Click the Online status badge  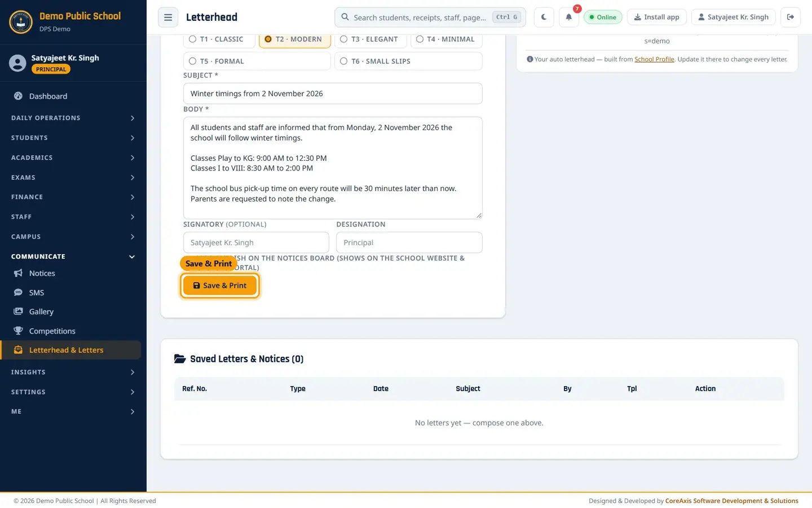(x=603, y=17)
